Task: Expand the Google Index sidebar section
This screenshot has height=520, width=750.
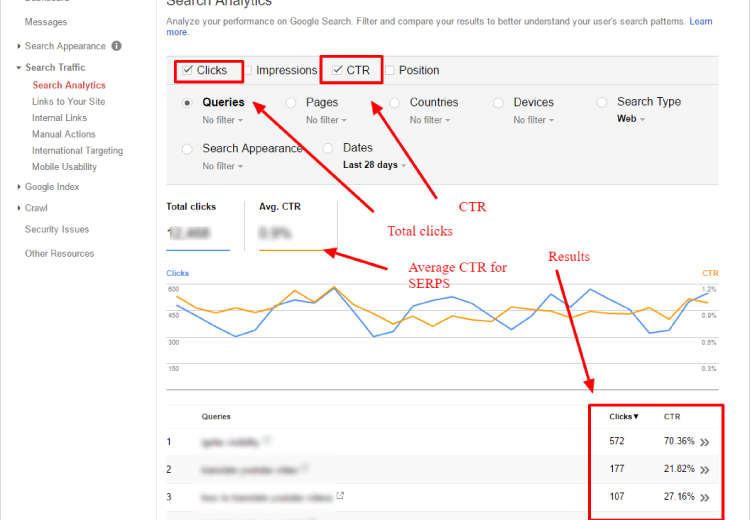Action: click(x=52, y=187)
